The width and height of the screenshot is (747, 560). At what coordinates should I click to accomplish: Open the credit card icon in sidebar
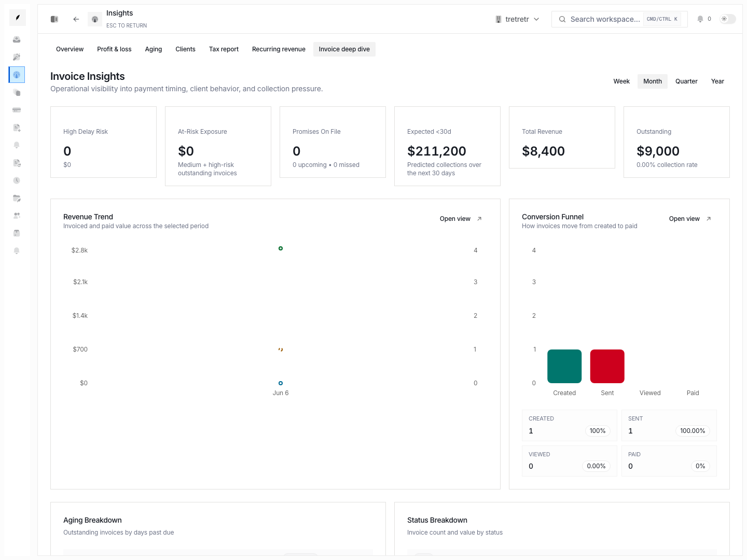17,110
